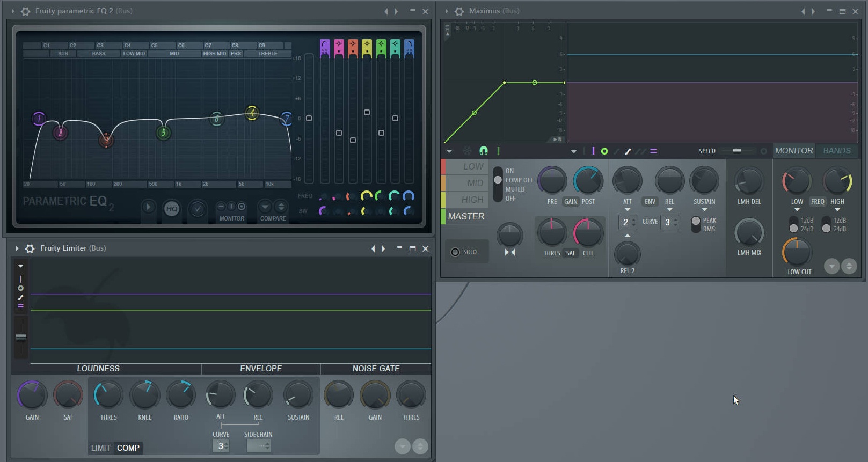Click the SPEED slider in Maximus
868x462 pixels.
(737, 151)
